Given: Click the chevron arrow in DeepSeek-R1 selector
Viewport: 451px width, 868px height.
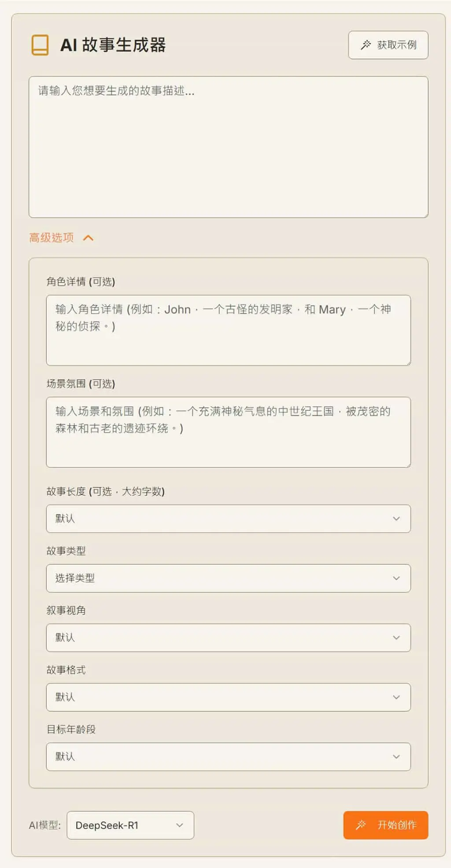Looking at the screenshot, I should tap(180, 825).
